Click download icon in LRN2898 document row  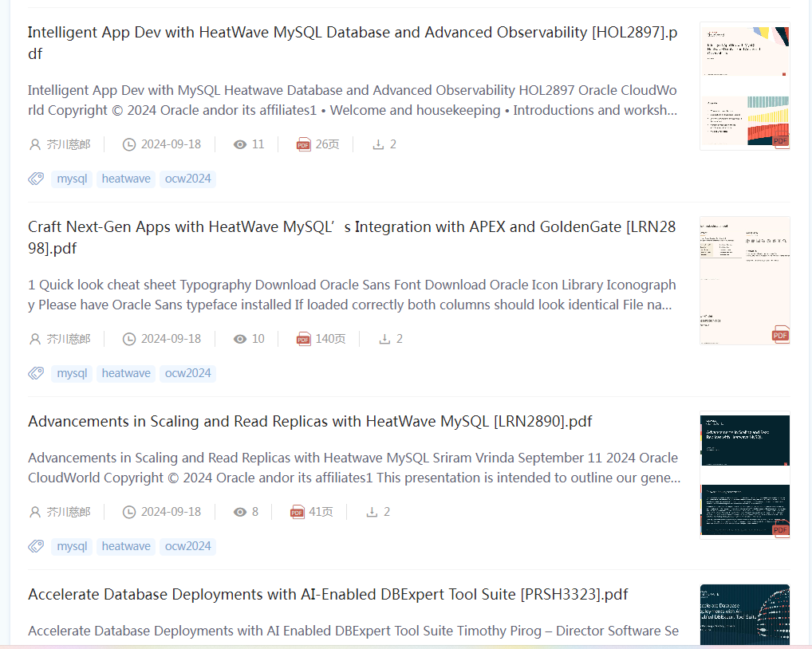pos(384,339)
